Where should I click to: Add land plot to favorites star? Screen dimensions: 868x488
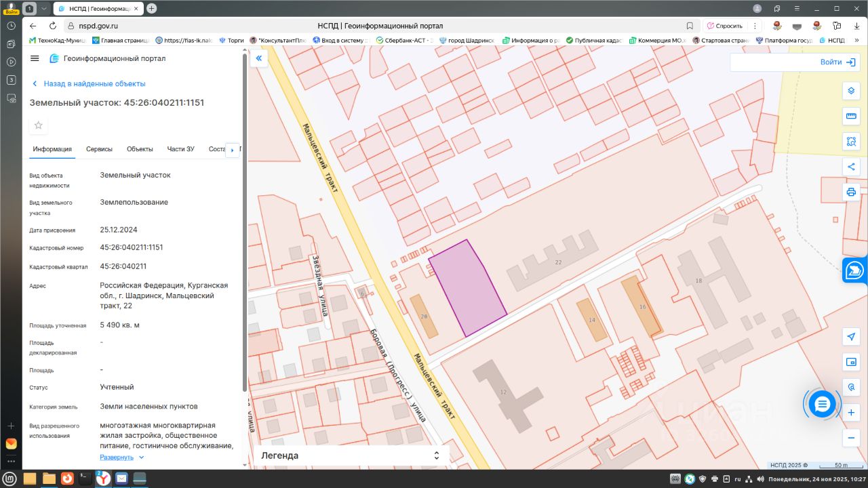pyautogui.click(x=39, y=125)
